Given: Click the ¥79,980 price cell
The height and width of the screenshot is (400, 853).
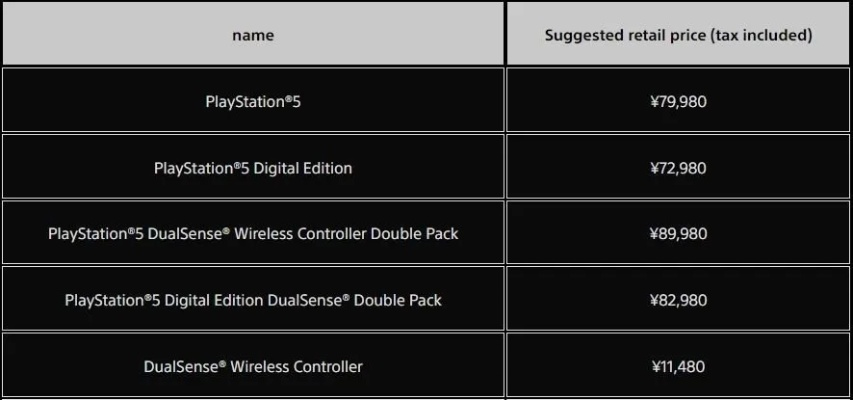Looking at the screenshot, I should pos(678,101).
